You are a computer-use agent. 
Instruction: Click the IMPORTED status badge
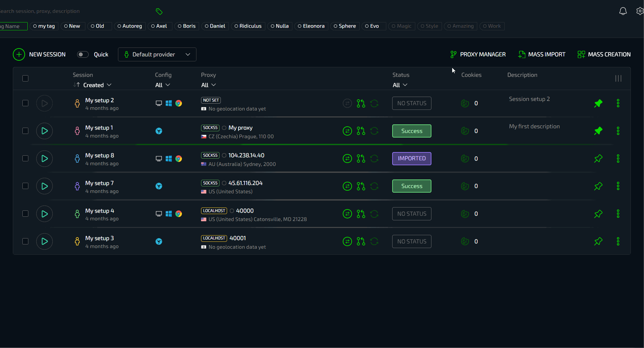[412, 159]
